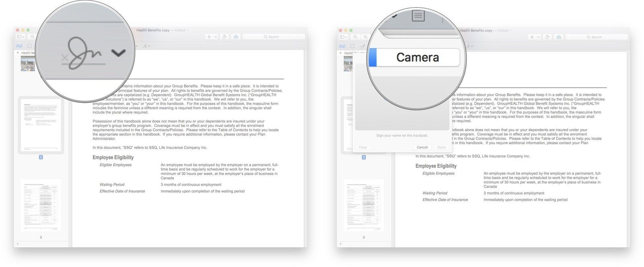Click the Clear button in signature panel
The image size is (644, 267).
pyautogui.click(x=363, y=147)
